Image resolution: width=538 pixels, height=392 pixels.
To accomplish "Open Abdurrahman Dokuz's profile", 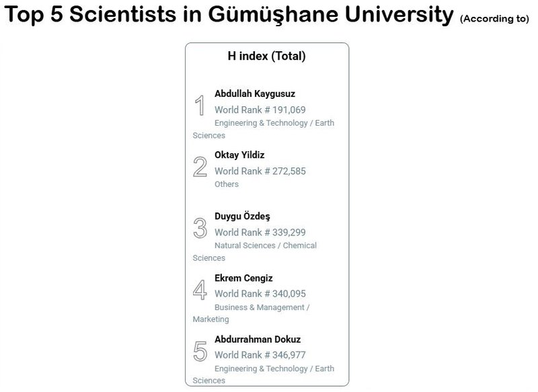I will pos(258,339).
